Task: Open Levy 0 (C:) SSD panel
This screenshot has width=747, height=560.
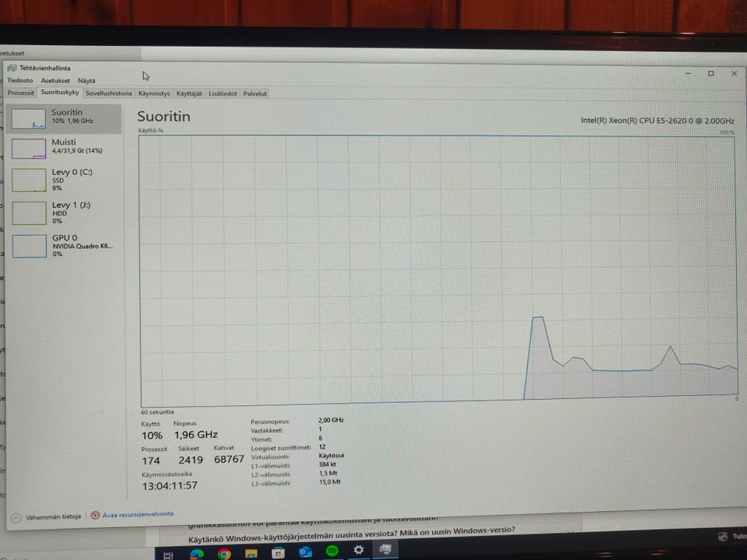Action: 65,180
